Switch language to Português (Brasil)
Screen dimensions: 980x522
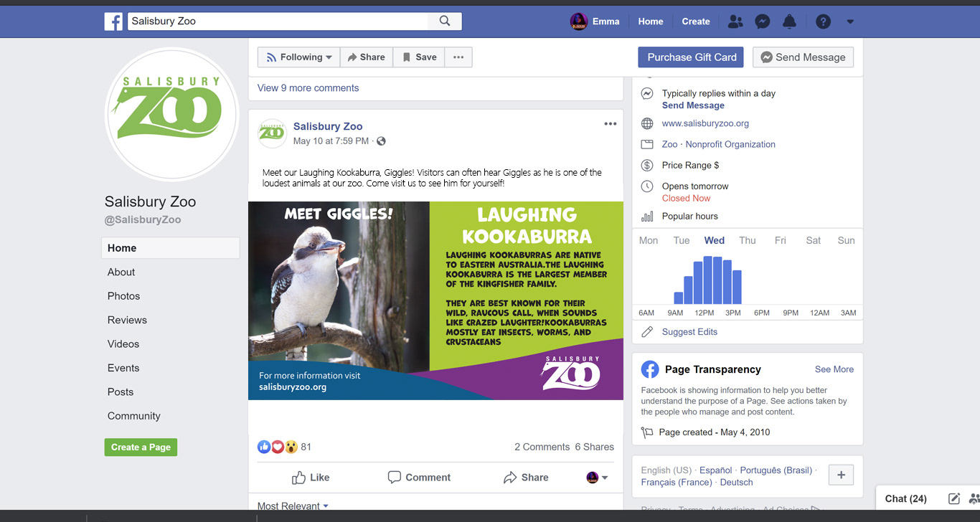click(x=776, y=470)
